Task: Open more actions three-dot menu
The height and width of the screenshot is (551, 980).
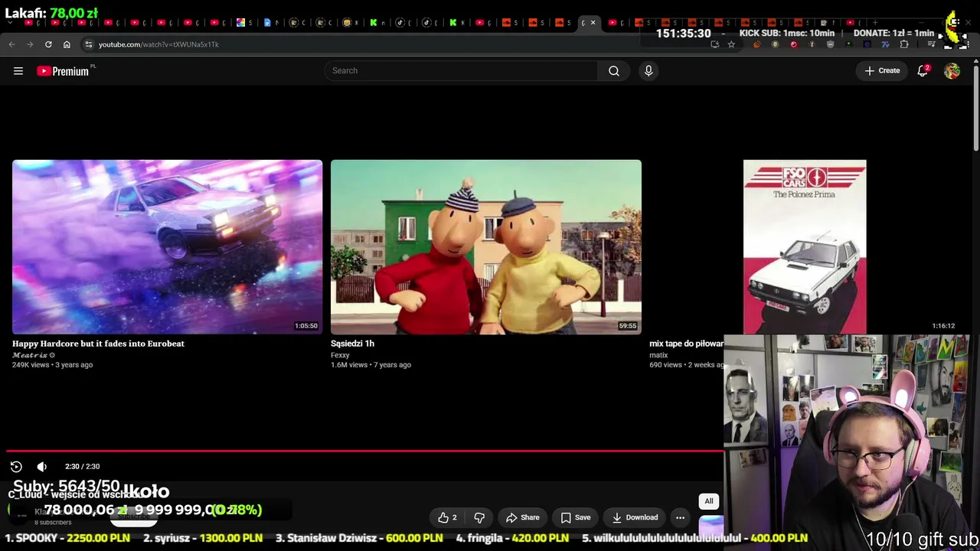Action: [680, 517]
